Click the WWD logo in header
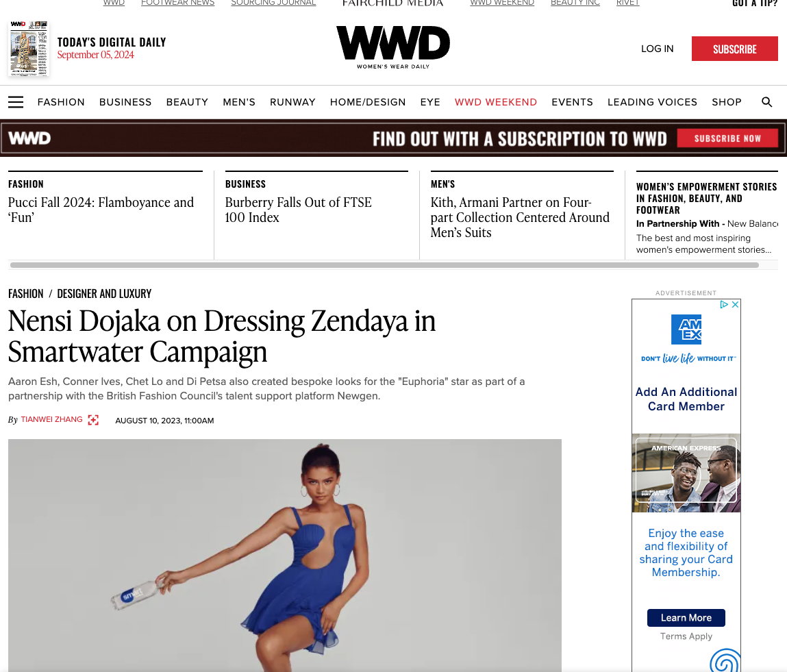The width and height of the screenshot is (787, 672). (x=393, y=47)
